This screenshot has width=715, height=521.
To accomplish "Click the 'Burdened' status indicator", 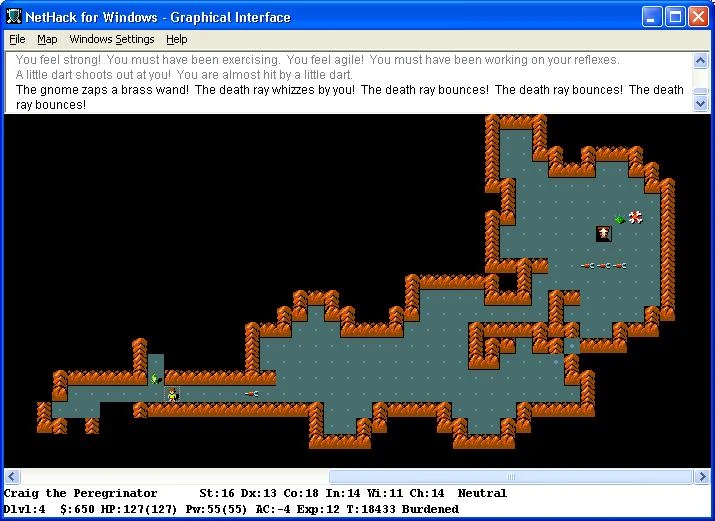I will point(430,509).
